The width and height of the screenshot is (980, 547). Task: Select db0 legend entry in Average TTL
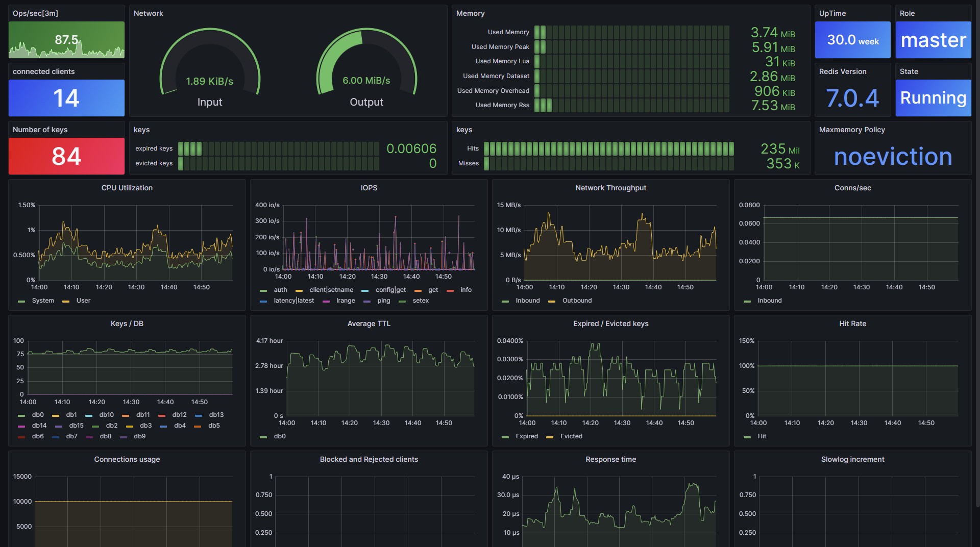coord(280,436)
